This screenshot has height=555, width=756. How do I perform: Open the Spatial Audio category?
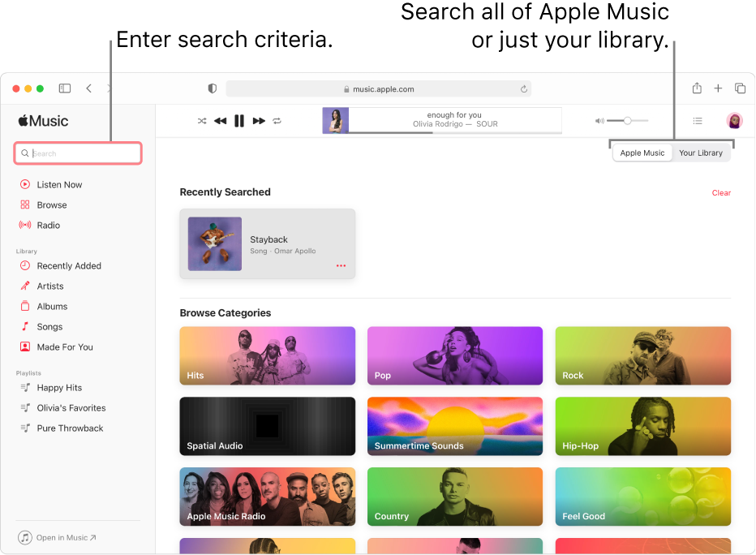coord(268,426)
